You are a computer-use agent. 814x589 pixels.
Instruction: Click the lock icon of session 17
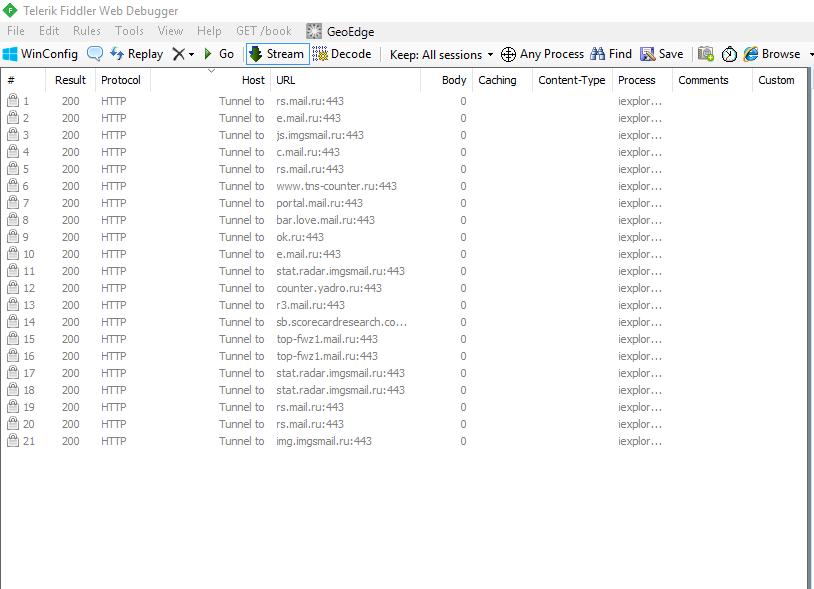[13, 373]
